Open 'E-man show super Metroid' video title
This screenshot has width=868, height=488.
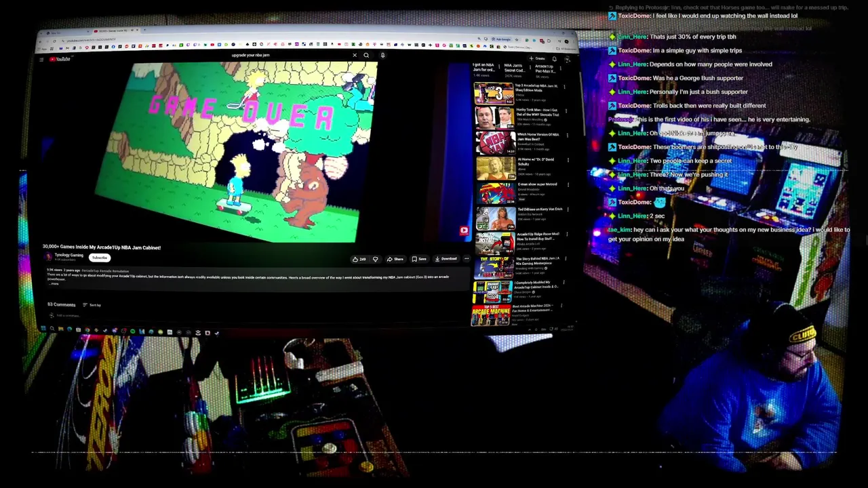point(536,184)
